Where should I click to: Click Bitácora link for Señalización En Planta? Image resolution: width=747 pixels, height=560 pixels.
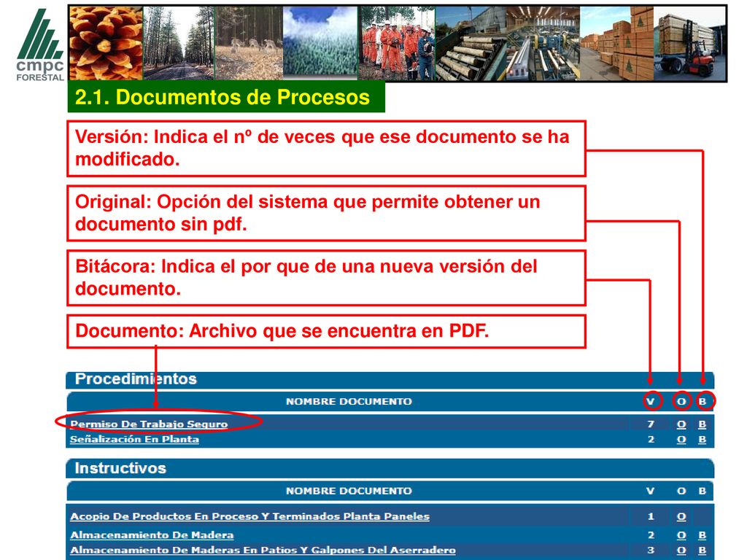pyautogui.click(x=703, y=439)
